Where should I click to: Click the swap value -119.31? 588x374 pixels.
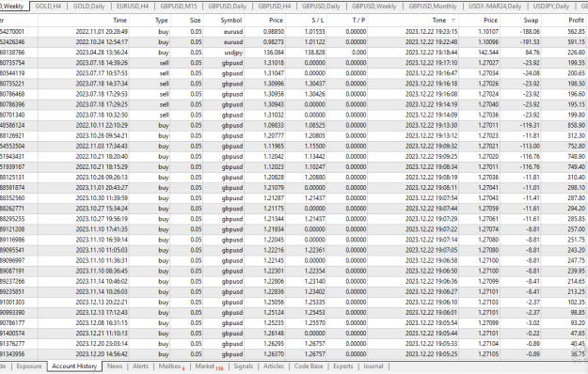point(530,125)
